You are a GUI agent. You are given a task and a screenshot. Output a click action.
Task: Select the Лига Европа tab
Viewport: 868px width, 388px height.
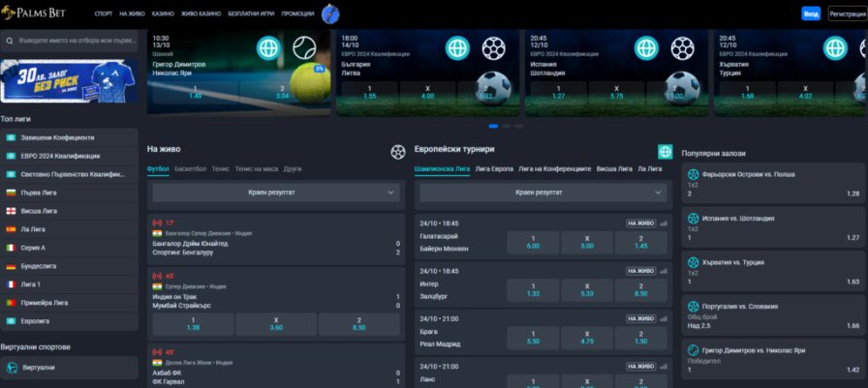[494, 168]
